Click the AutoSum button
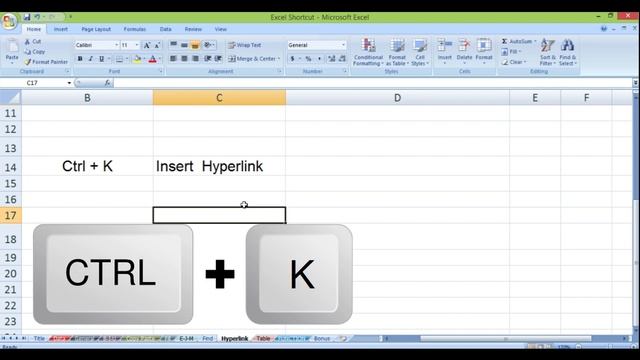This screenshot has width=640, height=360. 516,41
